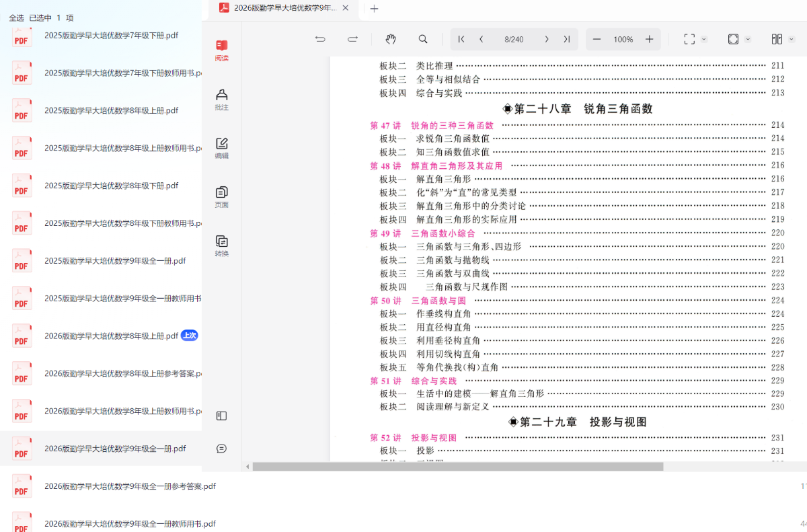Select the 批注 (Annotate) tool in the sidebar
807x532 pixels.
[221, 98]
